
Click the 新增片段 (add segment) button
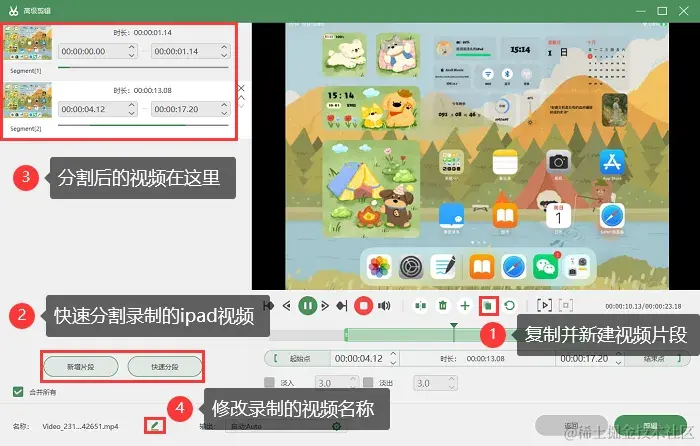[x=81, y=367]
